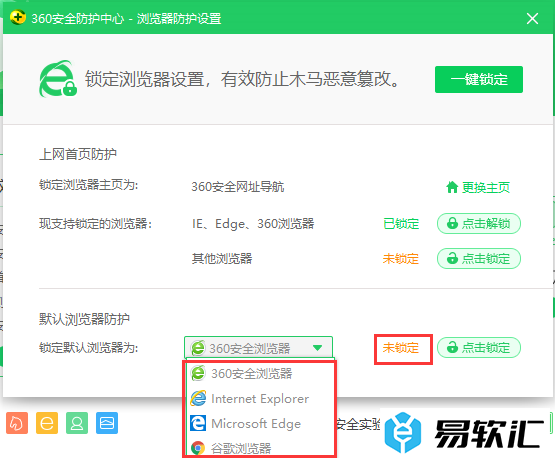Click the Microsoft Edge icon in list
This screenshot has width=555, height=458.
[x=198, y=423]
